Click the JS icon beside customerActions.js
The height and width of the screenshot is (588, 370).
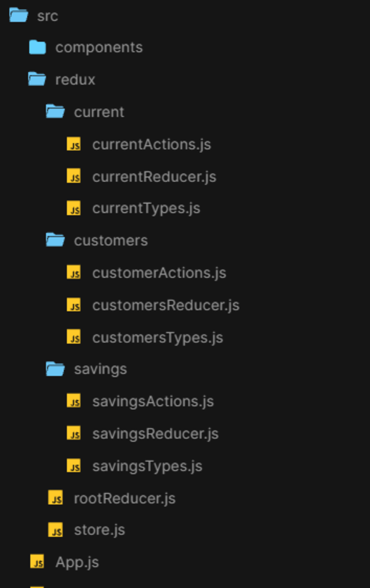pyautogui.click(x=74, y=273)
